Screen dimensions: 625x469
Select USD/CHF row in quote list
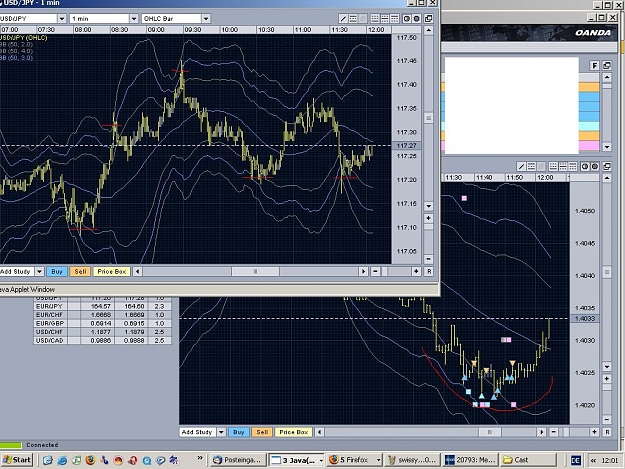(102, 332)
